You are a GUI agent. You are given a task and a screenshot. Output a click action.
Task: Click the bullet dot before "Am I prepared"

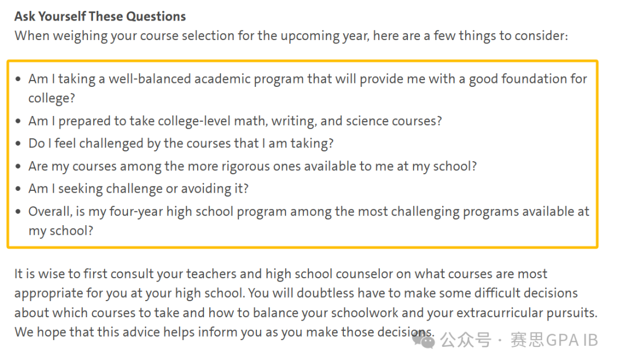coord(19,121)
